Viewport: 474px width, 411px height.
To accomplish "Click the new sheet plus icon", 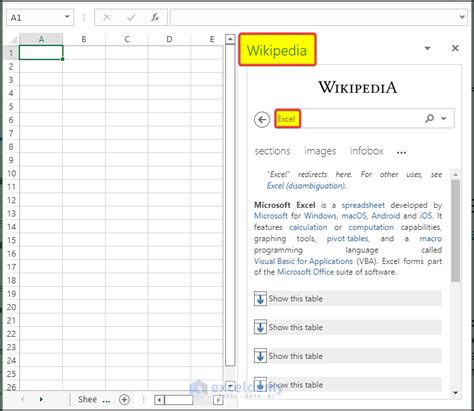I will 124,399.
